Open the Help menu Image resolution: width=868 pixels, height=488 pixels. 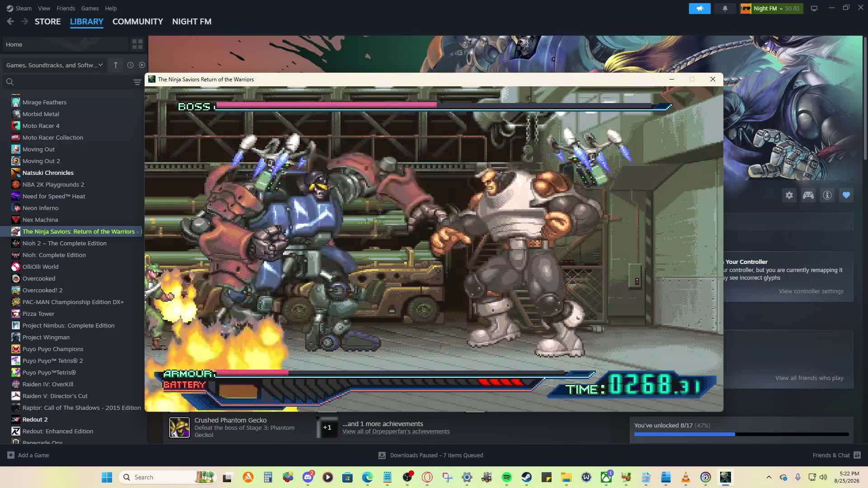[111, 8]
